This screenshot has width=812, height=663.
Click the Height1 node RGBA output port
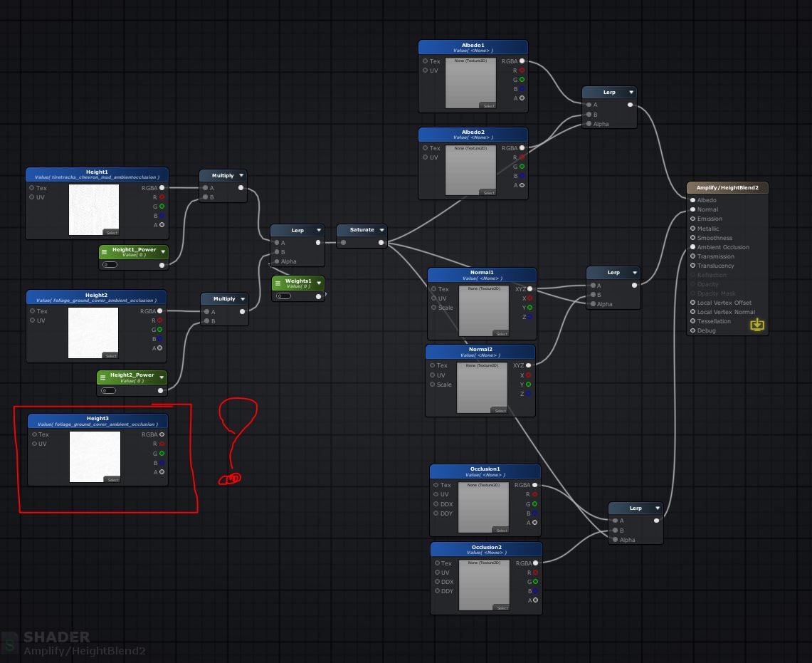point(162,188)
